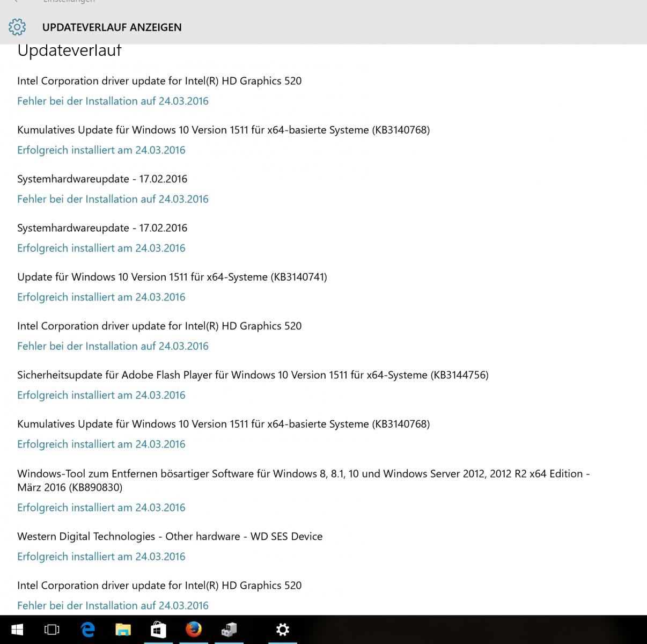Screen dimensions: 647x644
Task: Select Western Digital Technologies WD SES Device entry
Action: [x=170, y=537]
